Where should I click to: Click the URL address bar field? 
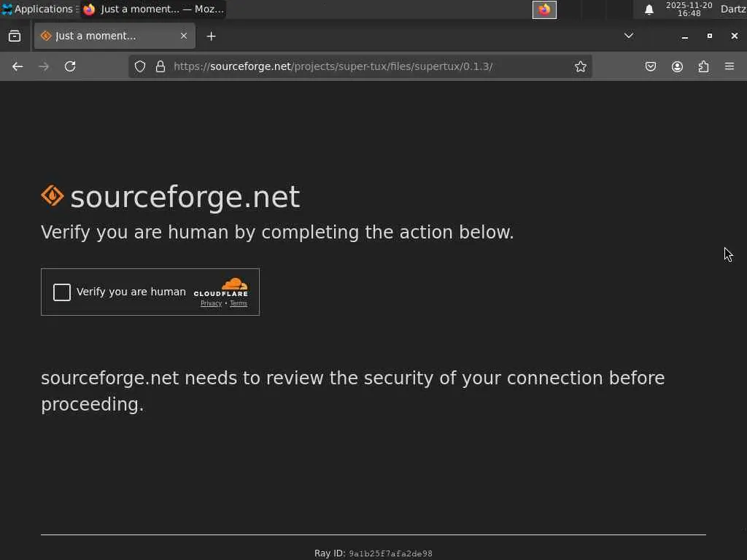[365, 66]
